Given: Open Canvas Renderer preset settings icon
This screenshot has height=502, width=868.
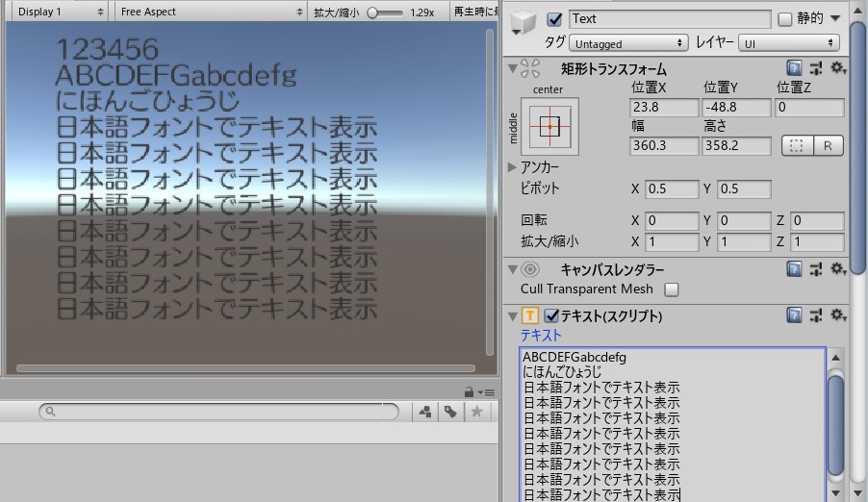Looking at the screenshot, I should pyautogui.click(x=816, y=269).
